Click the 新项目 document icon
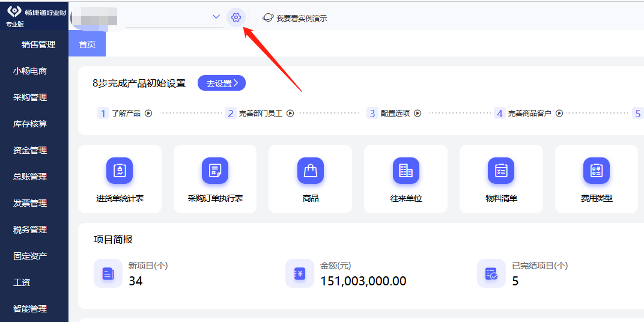Viewport: 644px width, 322px height. [108, 273]
